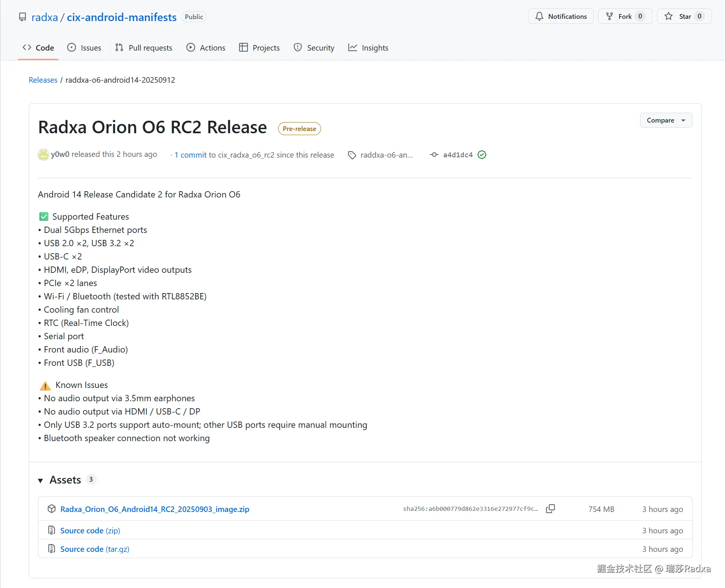Open the Actions tab
Screen dimensions: 725x588
pos(206,48)
